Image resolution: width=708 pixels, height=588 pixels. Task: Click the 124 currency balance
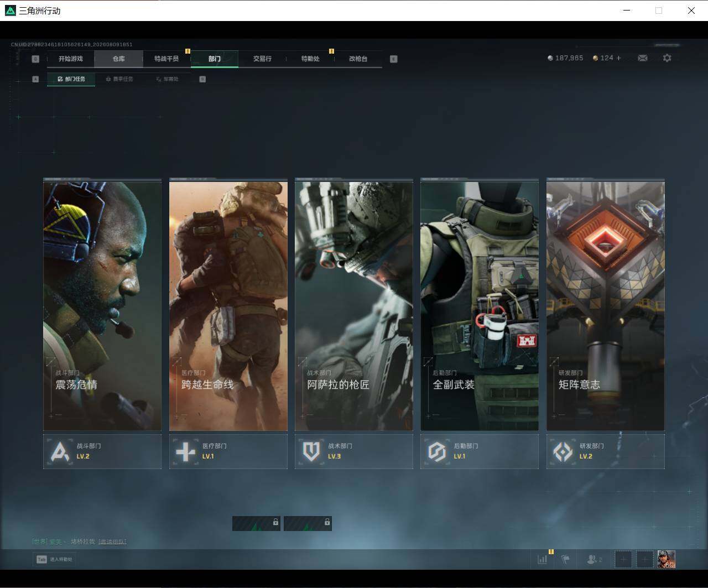607,58
